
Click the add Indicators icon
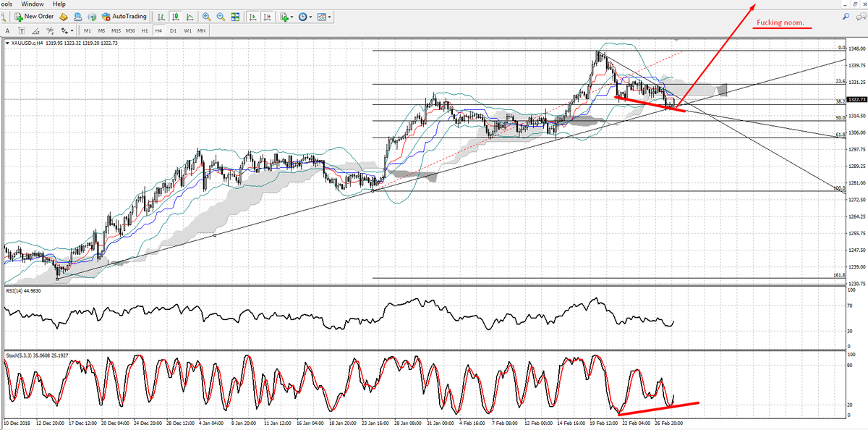pyautogui.click(x=284, y=17)
